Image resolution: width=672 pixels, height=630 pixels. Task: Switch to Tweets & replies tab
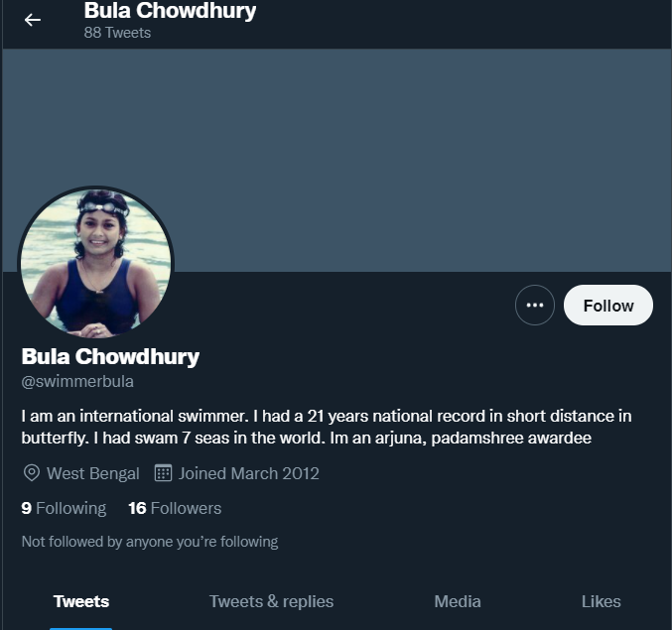coord(271,601)
